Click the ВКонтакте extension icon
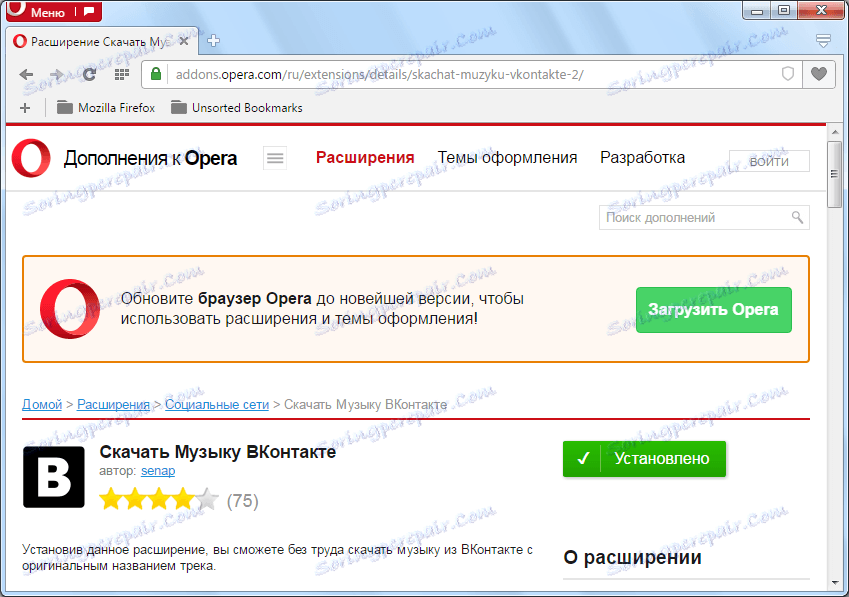Screen dimensions: 849x597 (53, 477)
